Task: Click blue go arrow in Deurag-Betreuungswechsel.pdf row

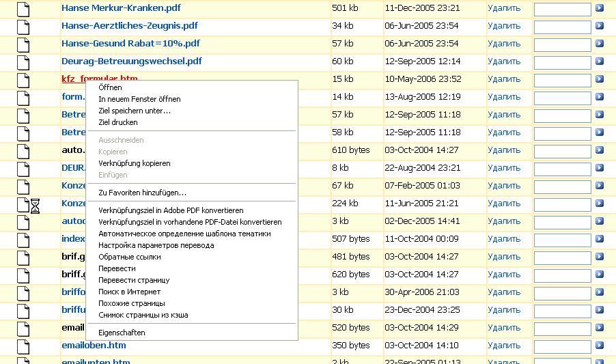Action: pyautogui.click(x=600, y=61)
